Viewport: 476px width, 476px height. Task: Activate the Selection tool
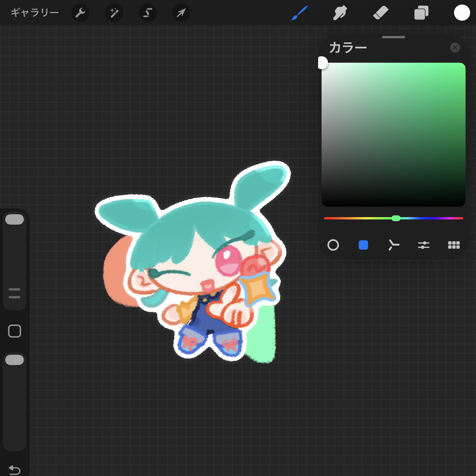click(148, 13)
